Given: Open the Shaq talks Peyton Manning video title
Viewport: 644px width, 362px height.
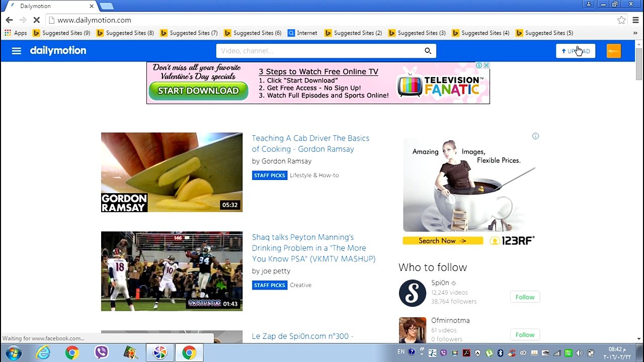Looking at the screenshot, I should pyautogui.click(x=313, y=248).
